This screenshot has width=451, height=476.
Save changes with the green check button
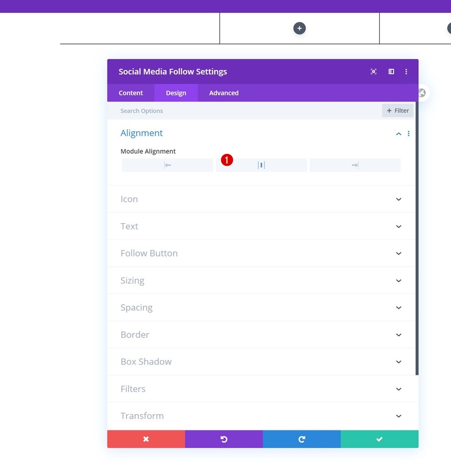coord(379,439)
